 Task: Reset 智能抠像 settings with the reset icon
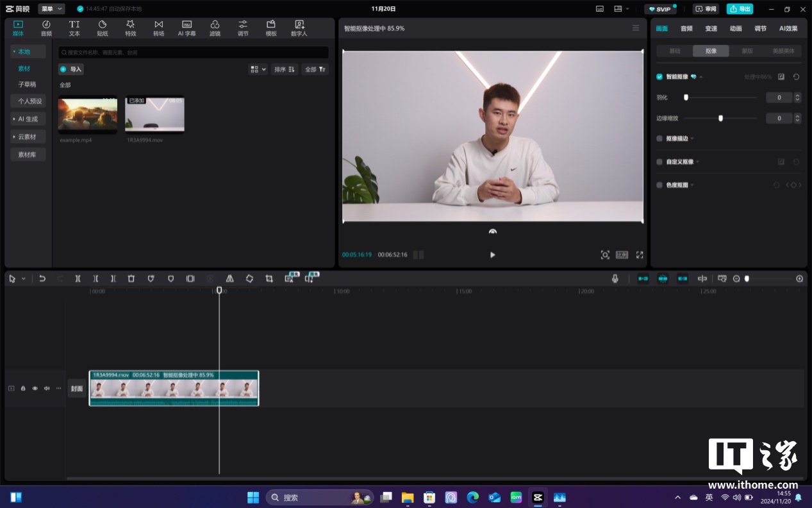coord(796,77)
